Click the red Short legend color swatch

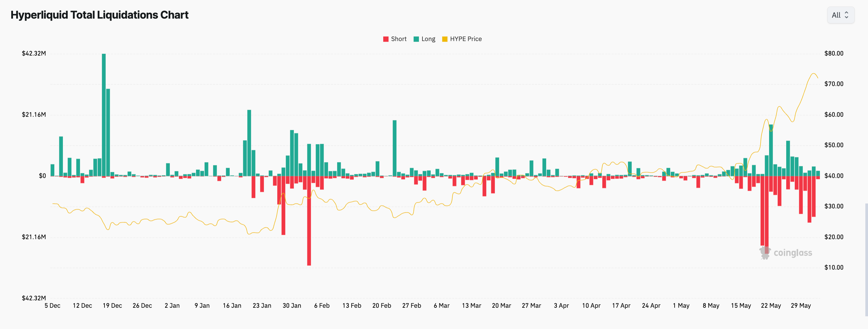click(386, 39)
